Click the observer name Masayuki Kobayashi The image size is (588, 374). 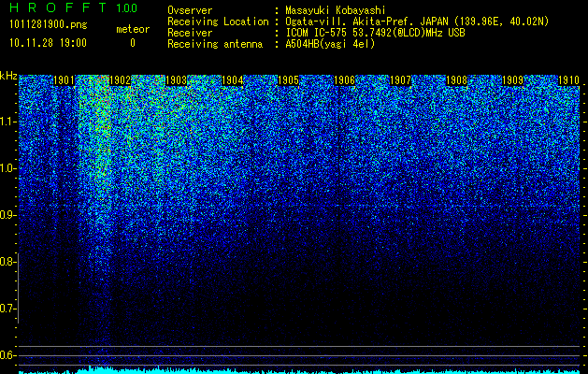pyautogui.click(x=336, y=11)
